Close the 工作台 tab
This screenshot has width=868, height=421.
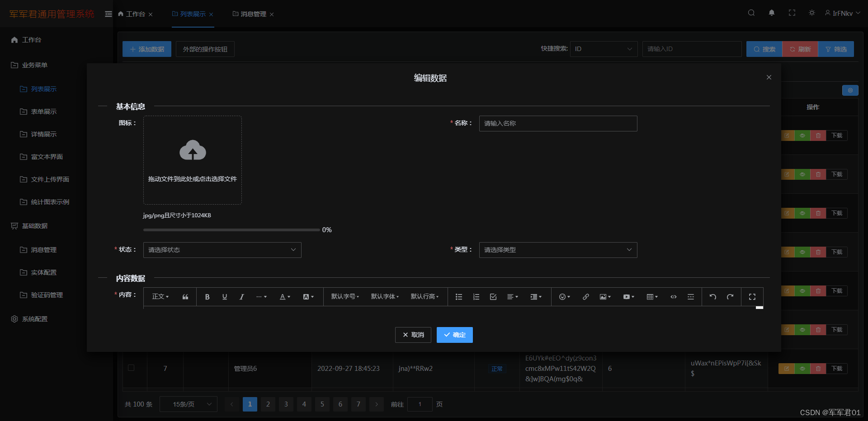[x=151, y=14]
